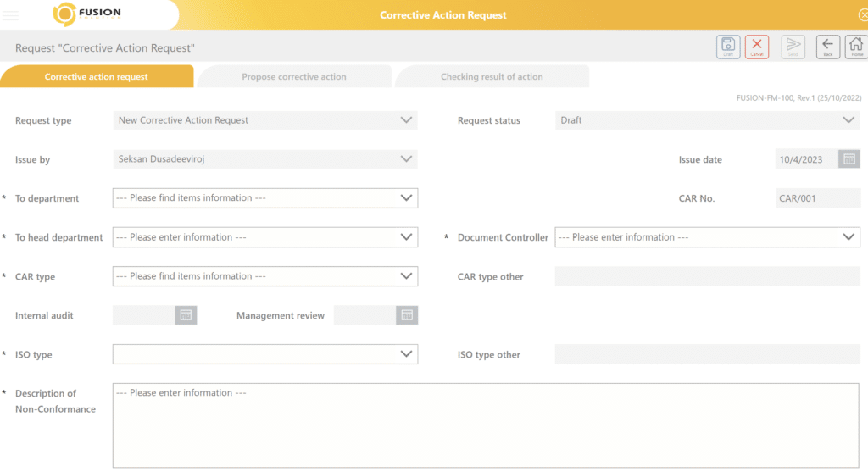The height and width of the screenshot is (472, 868).
Task: Open the Document Controller dropdown
Action: tap(708, 237)
